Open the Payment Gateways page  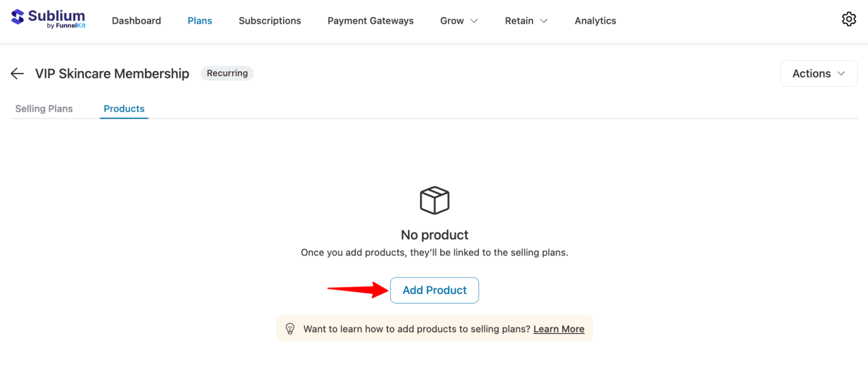[370, 20]
